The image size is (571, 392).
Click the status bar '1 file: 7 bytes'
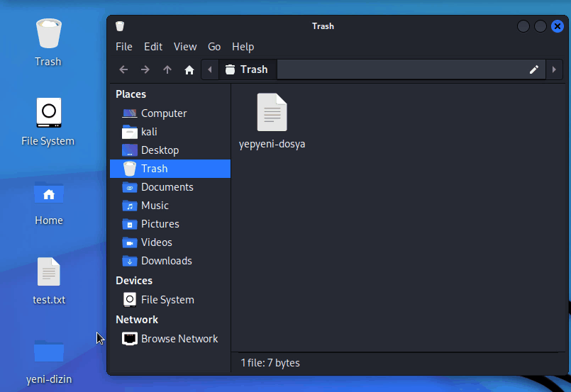(x=270, y=363)
